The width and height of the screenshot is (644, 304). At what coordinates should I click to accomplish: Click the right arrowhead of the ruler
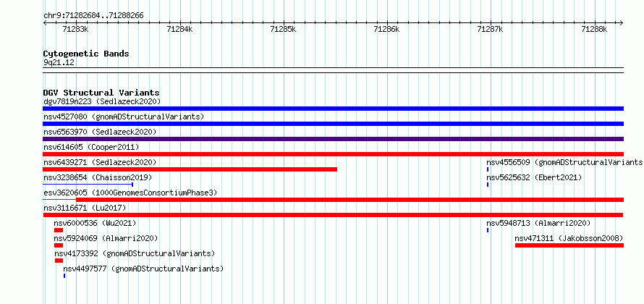[622, 22]
